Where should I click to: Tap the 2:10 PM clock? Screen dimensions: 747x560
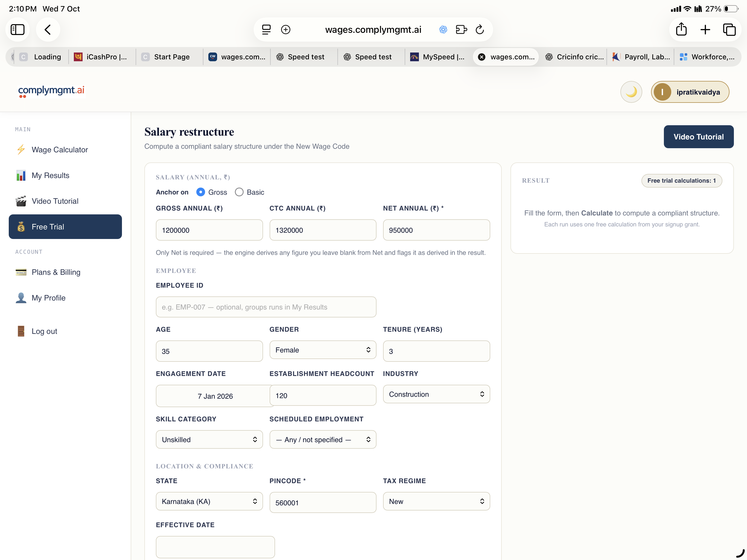tap(23, 9)
